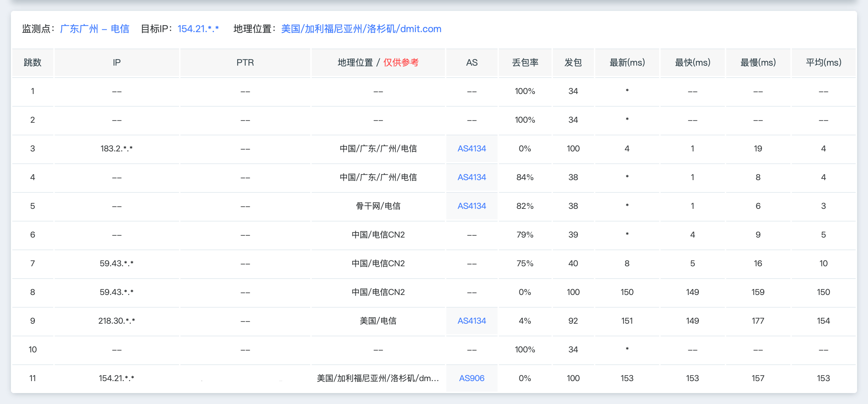Open the target IP 154.21.*.* link
The image size is (868, 404).
[198, 29]
